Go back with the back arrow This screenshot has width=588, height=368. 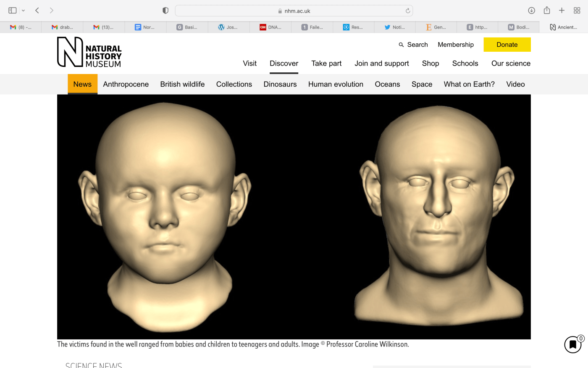tap(37, 11)
